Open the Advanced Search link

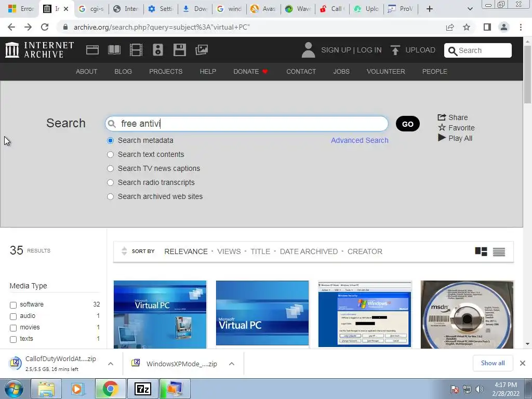(360, 140)
